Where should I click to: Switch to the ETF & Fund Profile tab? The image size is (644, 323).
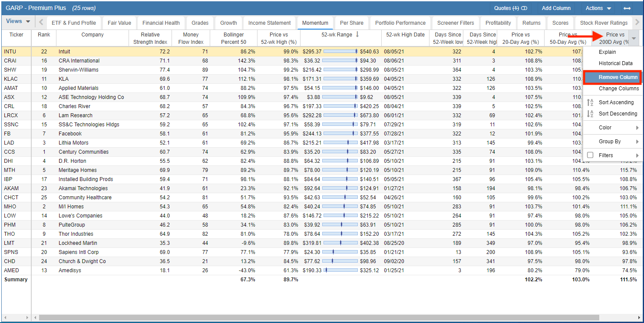[x=74, y=23]
